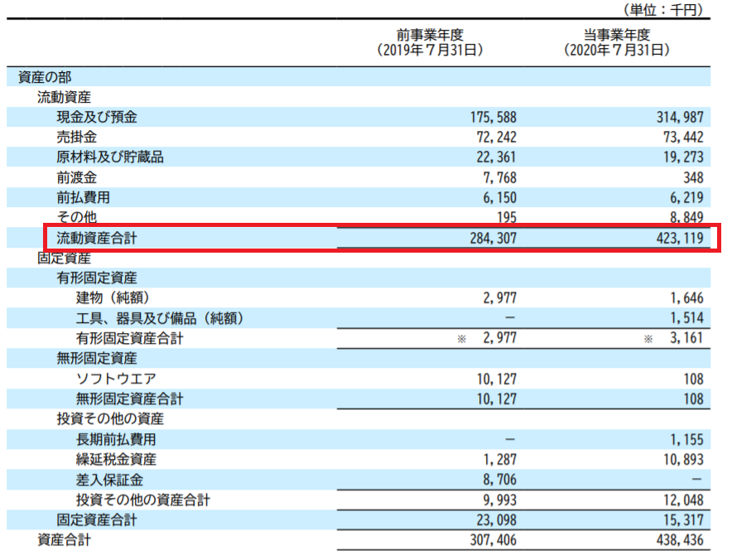Click the 前事業年度 column header

(429, 35)
